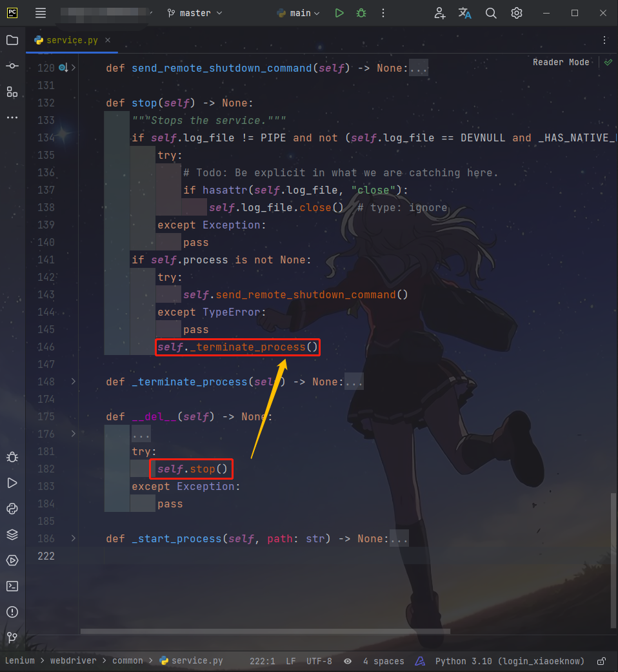Open Python Packages tool window
This screenshot has width=618, height=672.
tap(12, 509)
